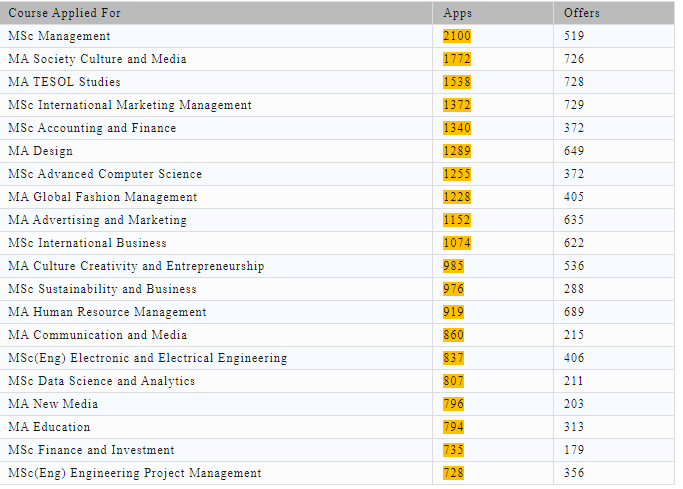Click the Offers value 689
The height and width of the screenshot is (489, 683).
click(x=574, y=312)
